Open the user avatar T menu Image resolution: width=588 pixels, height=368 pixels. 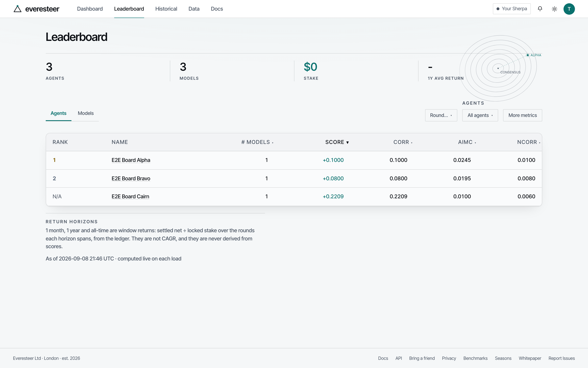[569, 9]
